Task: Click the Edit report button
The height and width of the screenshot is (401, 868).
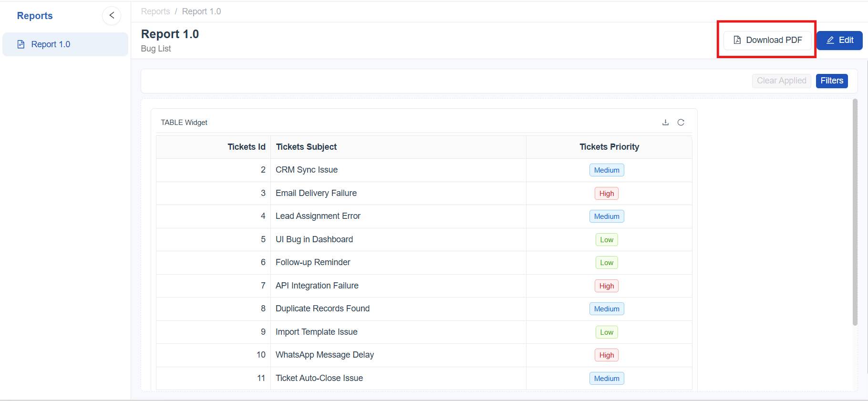Action: point(839,40)
